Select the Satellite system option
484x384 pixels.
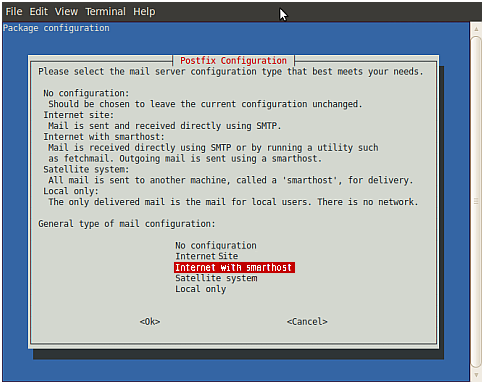[216, 278]
